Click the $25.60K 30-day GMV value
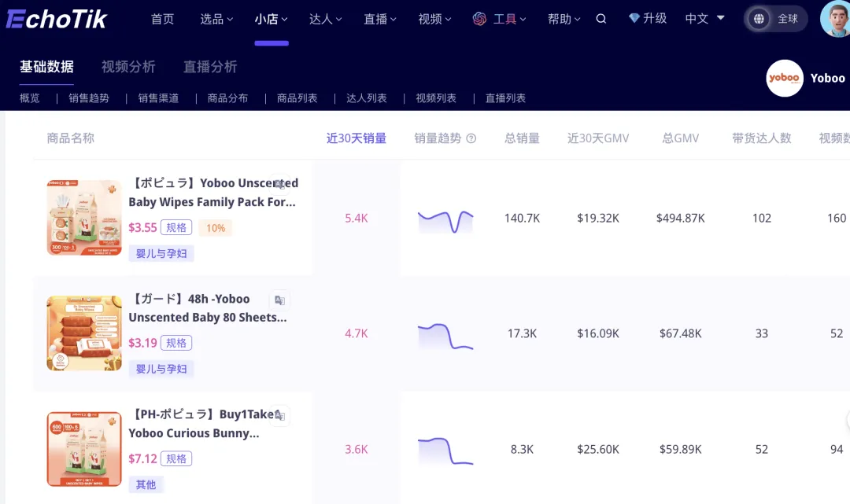This screenshot has width=850, height=504. (598, 449)
